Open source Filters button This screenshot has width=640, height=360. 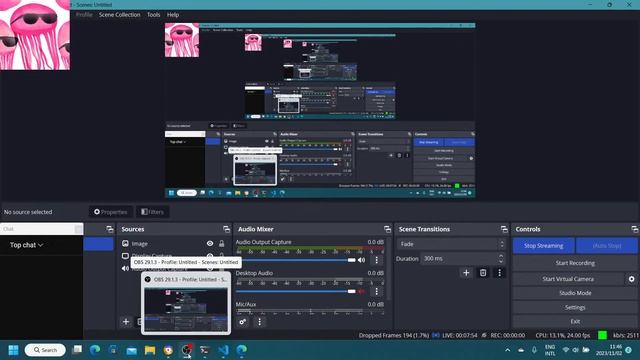pos(152,212)
